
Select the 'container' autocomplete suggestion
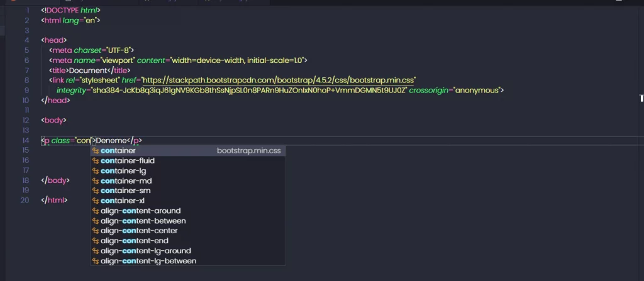[187, 151]
